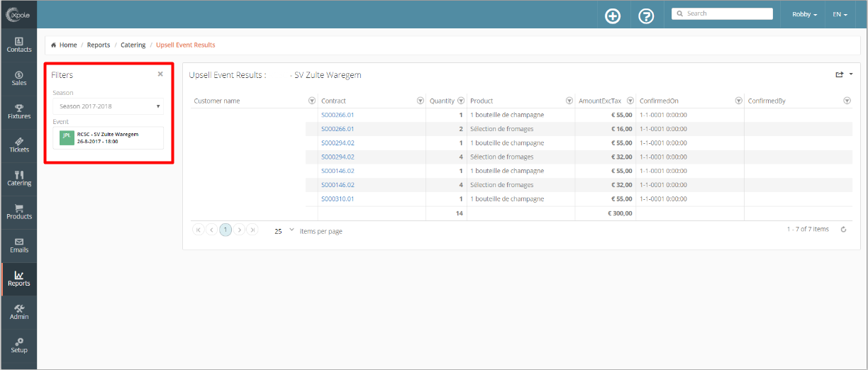The width and height of the screenshot is (868, 370).
Task: Click Upsell Event Results breadcrumb
Action: point(186,45)
